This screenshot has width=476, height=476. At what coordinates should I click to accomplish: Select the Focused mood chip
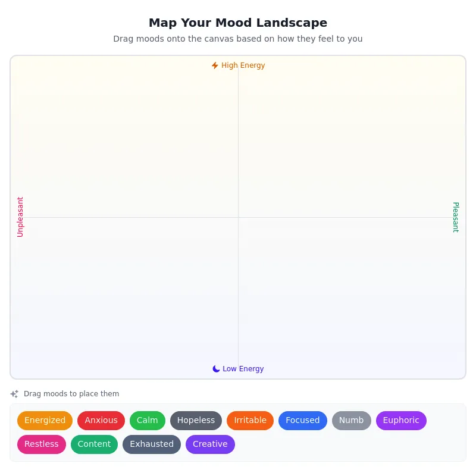[303, 420]
